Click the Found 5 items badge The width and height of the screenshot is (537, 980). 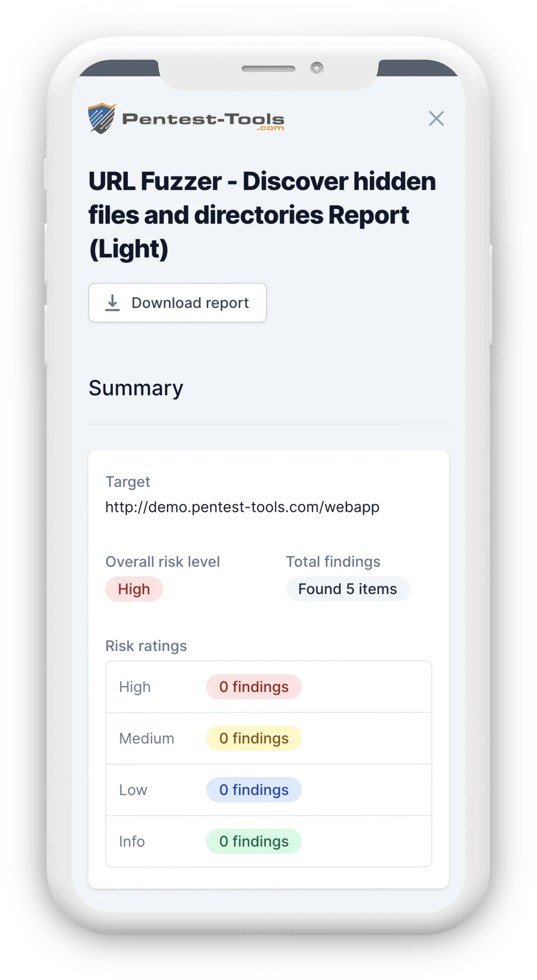347,589
